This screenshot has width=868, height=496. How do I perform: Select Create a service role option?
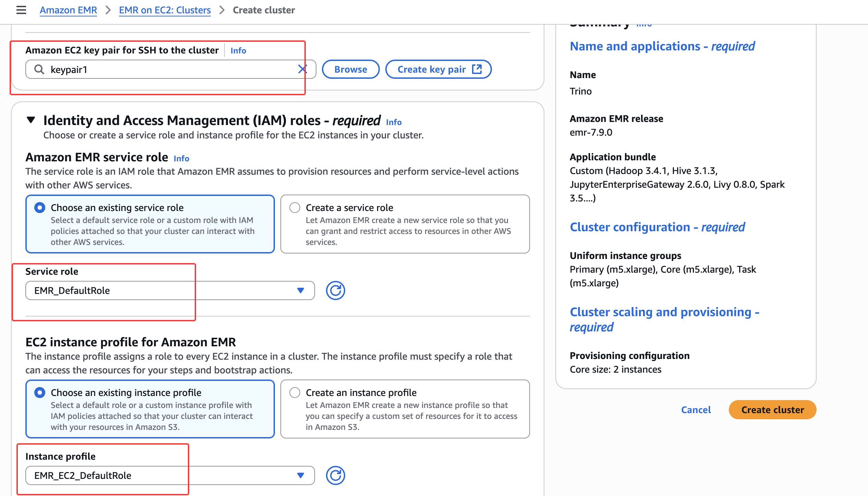[405, 224]
